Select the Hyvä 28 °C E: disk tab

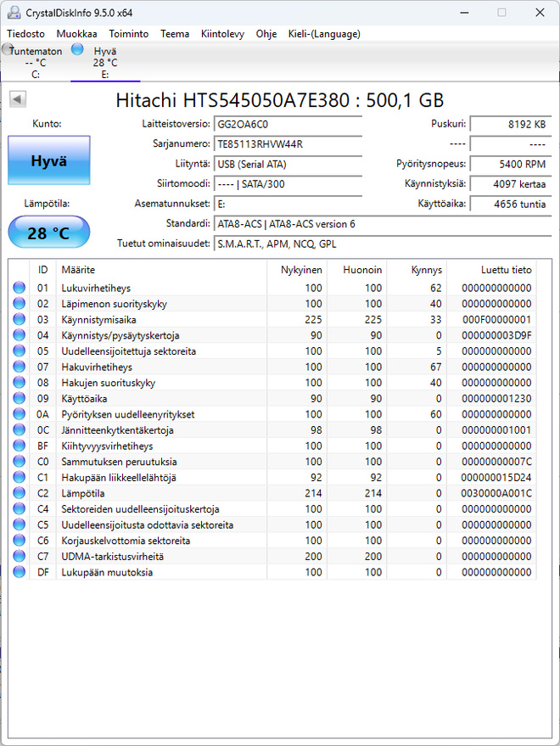pos(104,62)
